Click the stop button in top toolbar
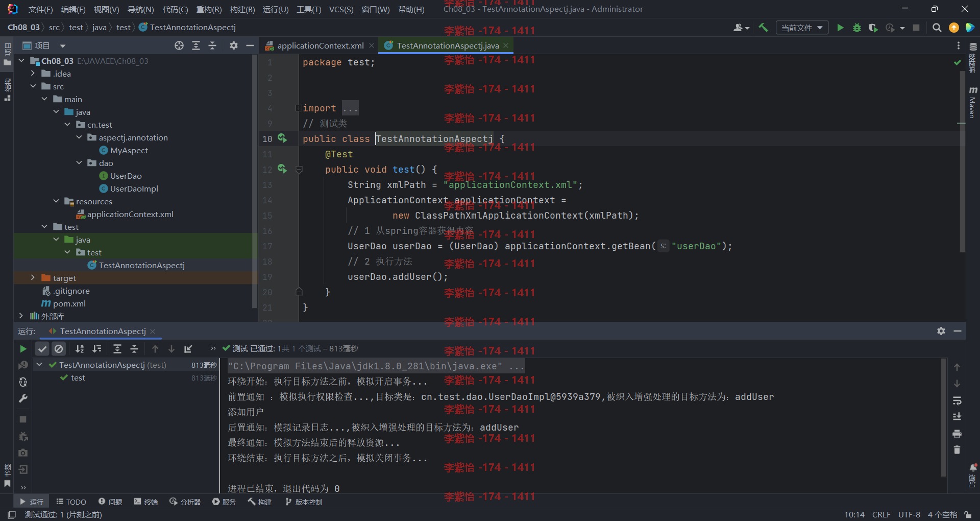This screenshot has width=980, height=521. tap(916, 28)
